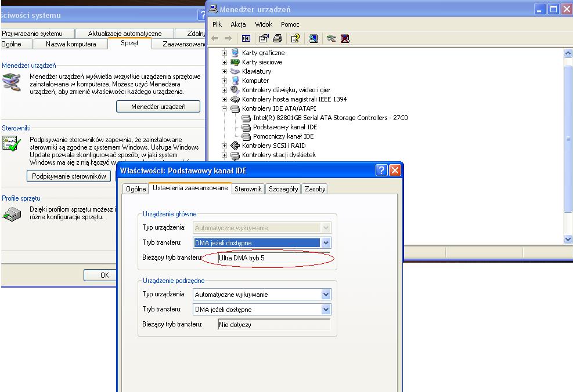The height and width of the screenshot is (392, 573).
Task: Open the Widok menu
Action: 264,24
